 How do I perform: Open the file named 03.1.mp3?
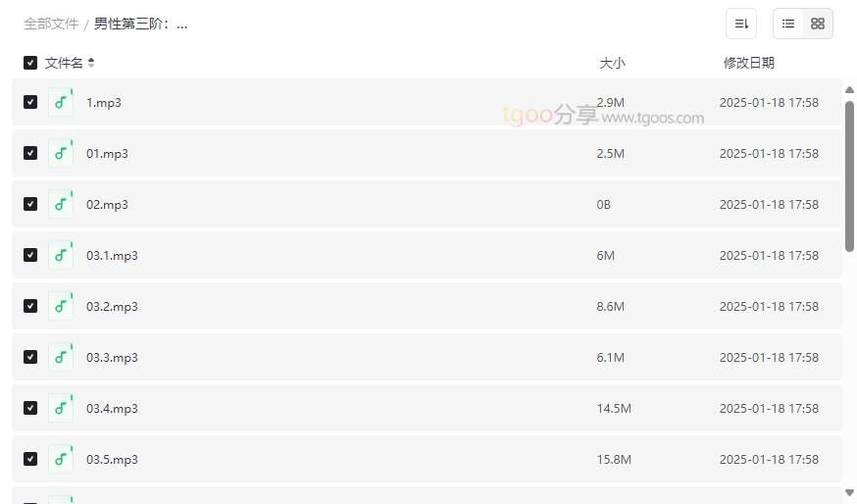tap(112, 255)
